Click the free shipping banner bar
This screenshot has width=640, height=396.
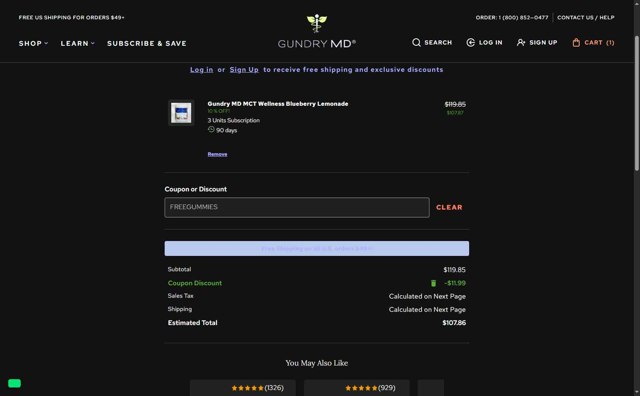(x=317, y=248)
